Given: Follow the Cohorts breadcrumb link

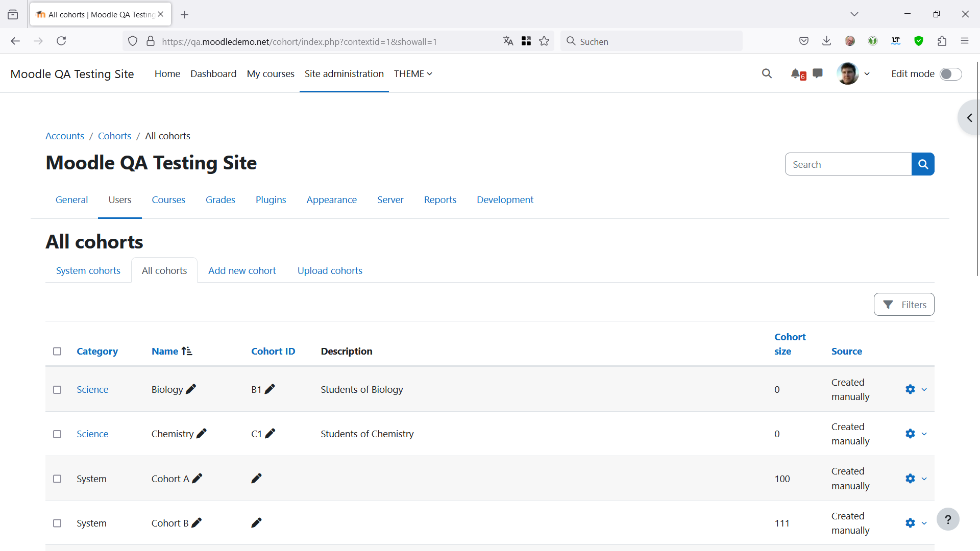Looking at the screenshot, I should pos(114,136).
